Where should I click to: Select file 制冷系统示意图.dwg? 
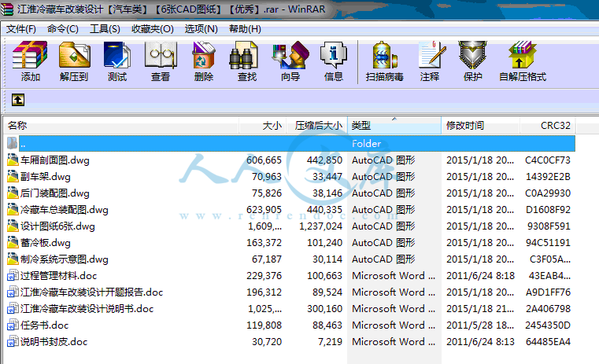(65, 259)
